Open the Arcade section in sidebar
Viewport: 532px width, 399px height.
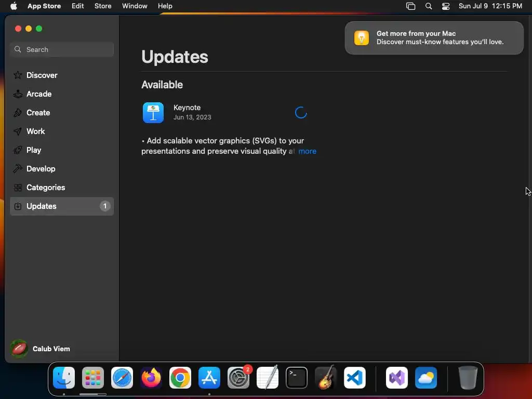click(x=62, y=94)
